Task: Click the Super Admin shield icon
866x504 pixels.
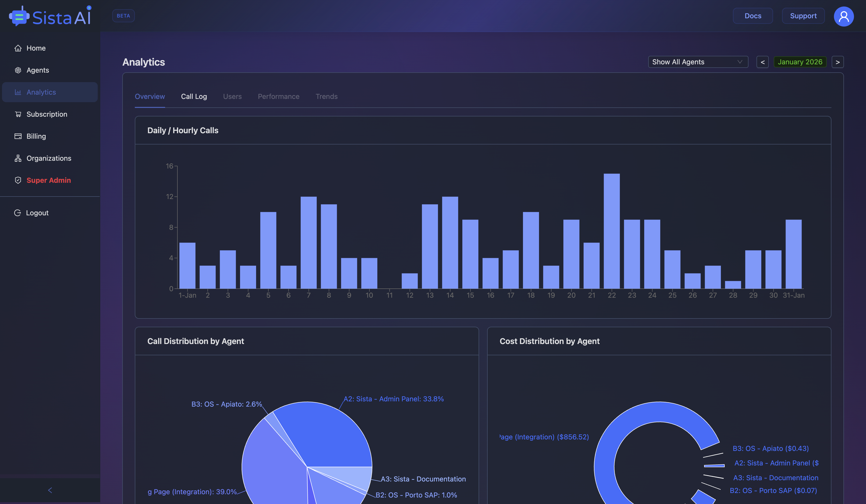Action: (18, 180)
